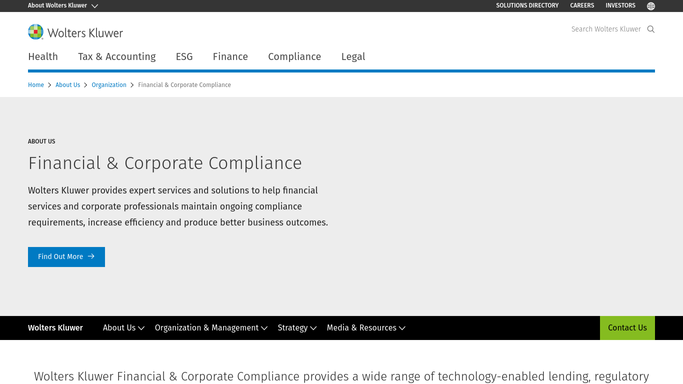Open the Solutions Directory link

[527, 6]
